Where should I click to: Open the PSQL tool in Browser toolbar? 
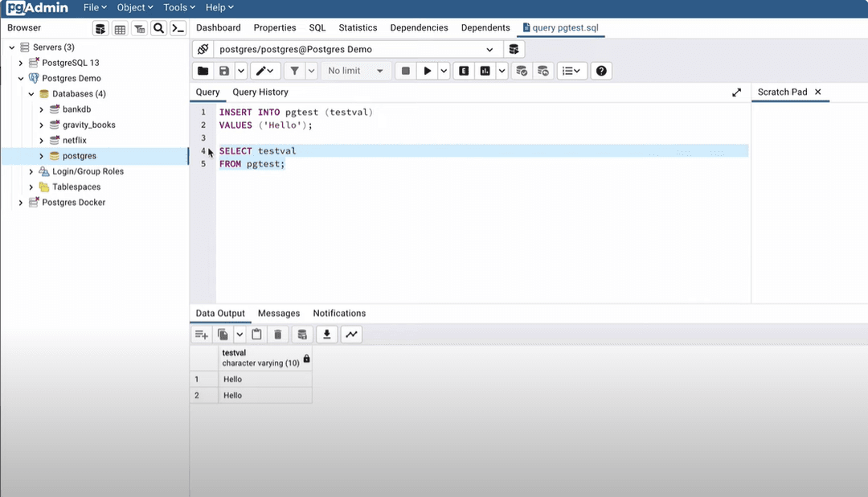pyautogui.click(x=178, y=29)
